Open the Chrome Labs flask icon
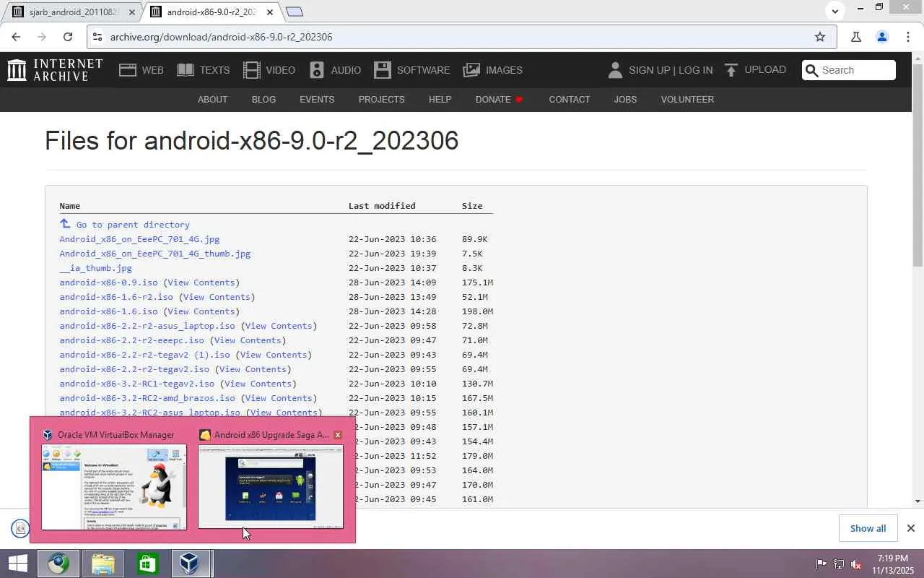The width and height of the screenshot is (924, 578). (x=856, y=37)
